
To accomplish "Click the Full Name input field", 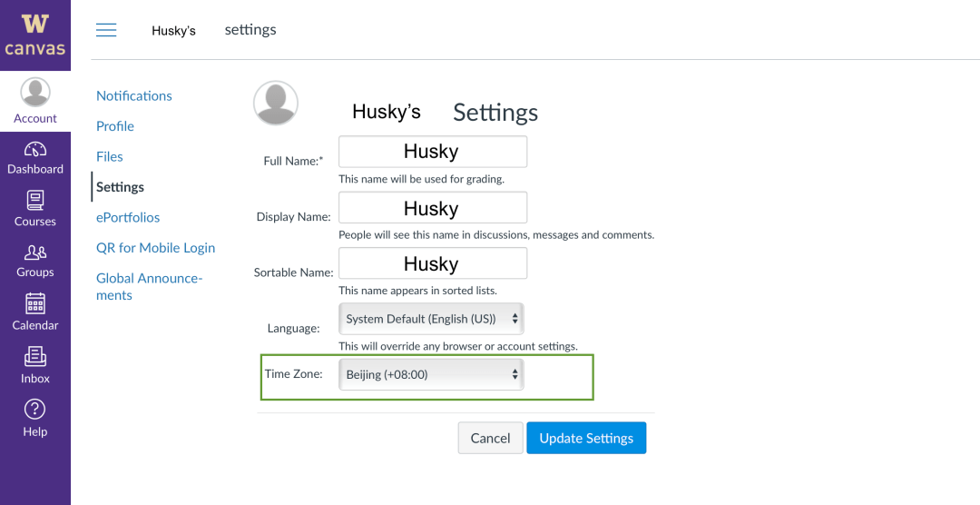I will (x=432, y=152).
